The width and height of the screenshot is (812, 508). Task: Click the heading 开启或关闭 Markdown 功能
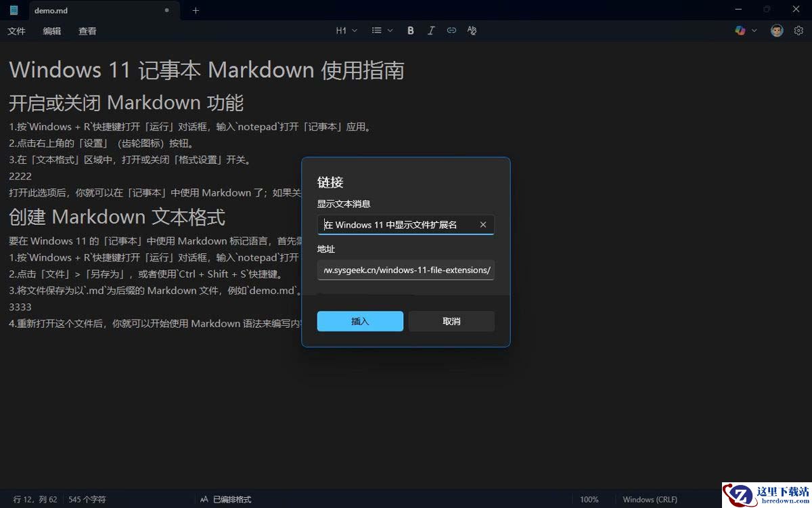pyautogui.click(x=126, y=102)
